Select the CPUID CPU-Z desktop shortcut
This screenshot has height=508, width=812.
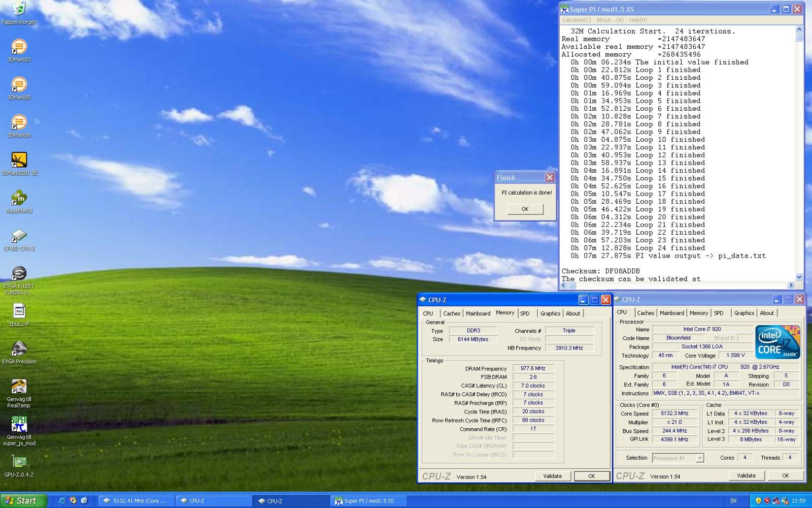pos(19,239)
